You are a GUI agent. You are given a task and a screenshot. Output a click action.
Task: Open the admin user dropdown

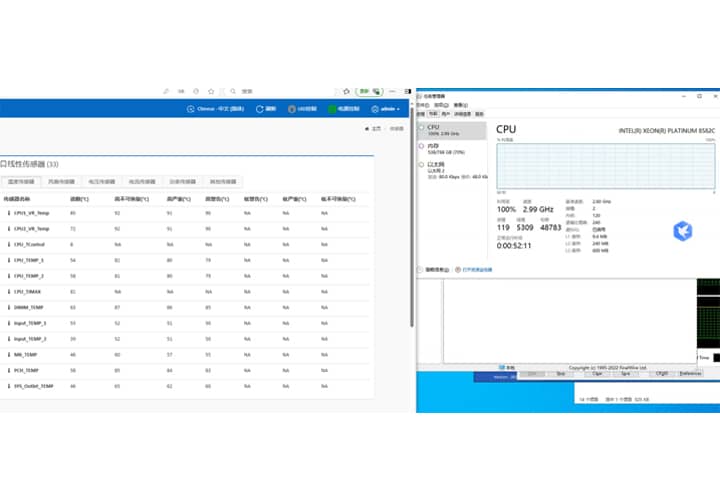[x=387, y=109]
